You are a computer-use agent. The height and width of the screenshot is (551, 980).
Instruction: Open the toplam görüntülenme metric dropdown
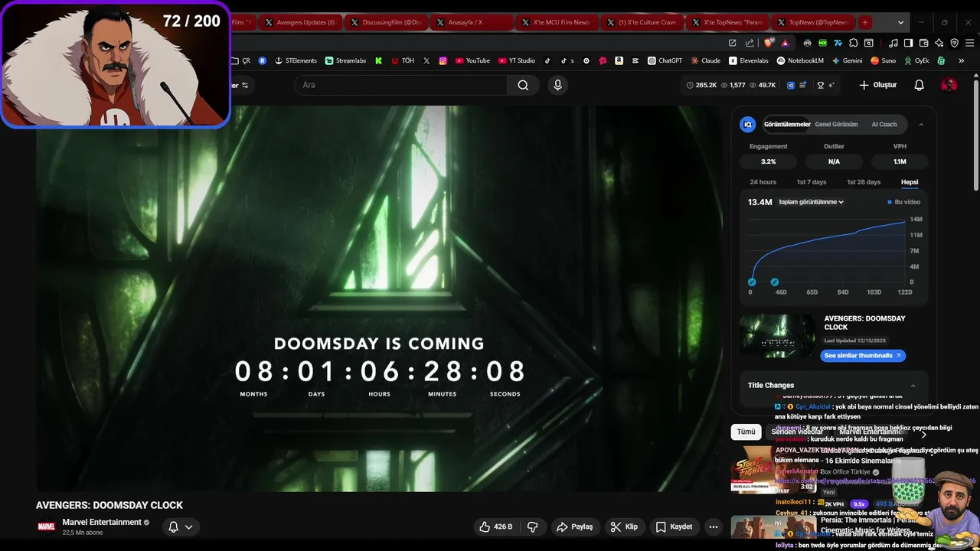pyautogui.click(x=811, y=202)
